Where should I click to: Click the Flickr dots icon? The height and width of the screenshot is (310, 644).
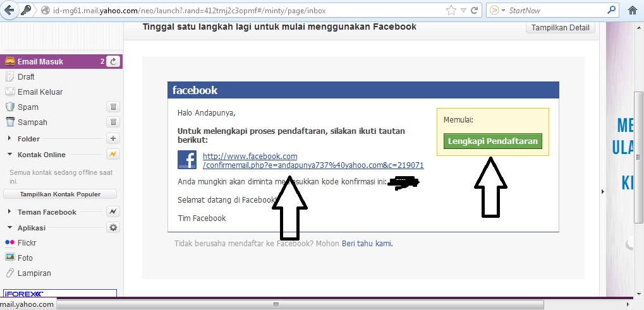click(x=10, y=242)
